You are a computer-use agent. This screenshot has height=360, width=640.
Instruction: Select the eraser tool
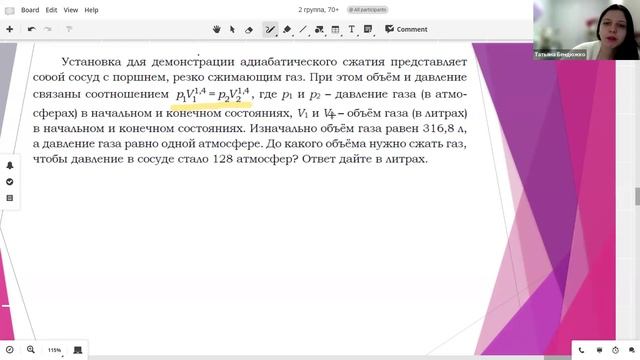249,30
